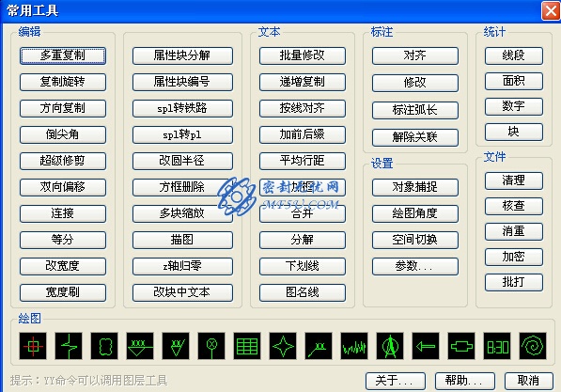
Task: Pick the compass north arrow icon
Action: tap(390, 346)
